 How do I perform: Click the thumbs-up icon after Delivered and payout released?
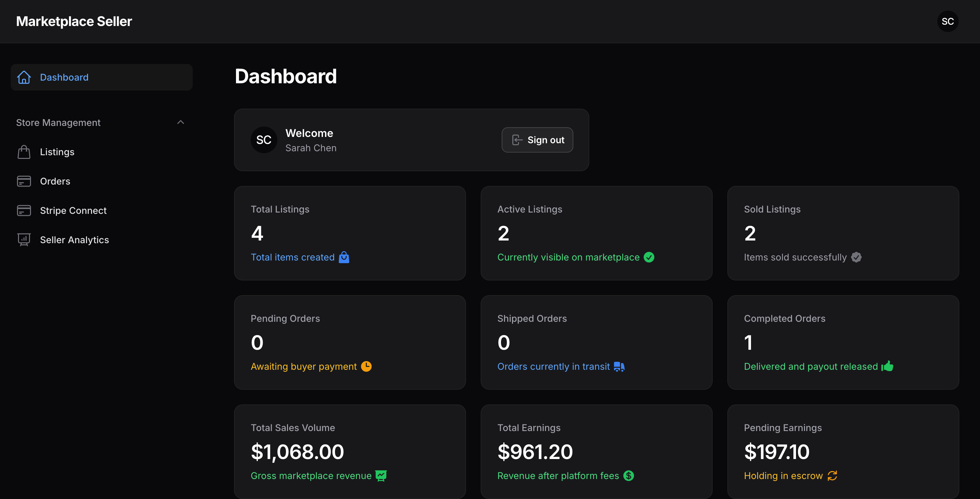point(888,366)
